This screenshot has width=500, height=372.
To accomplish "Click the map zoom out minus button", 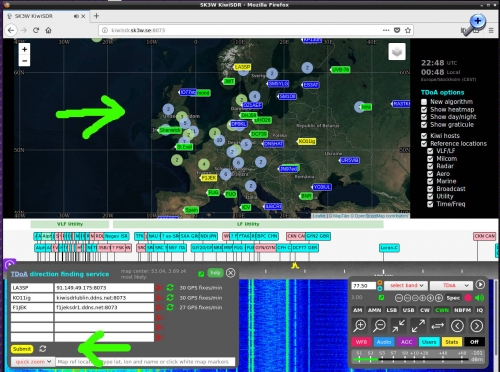I will pyautogui.click(x=24, y=61).
